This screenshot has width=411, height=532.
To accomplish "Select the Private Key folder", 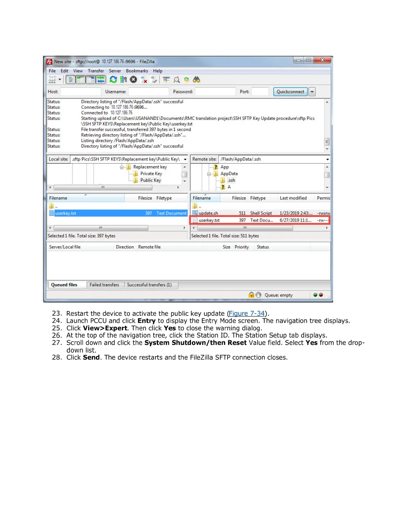I will [x=151, y=174].
